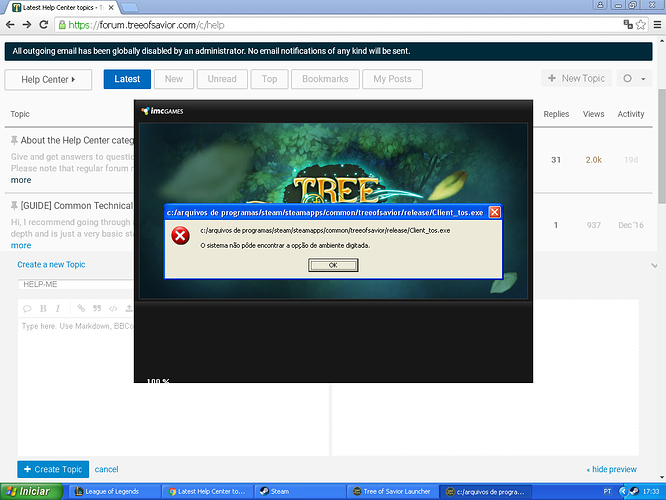Image resolution: width=666 pixels, height=500 pixels.
Task: Expand the Help Center category dropdown
Action: click(48, 79)
